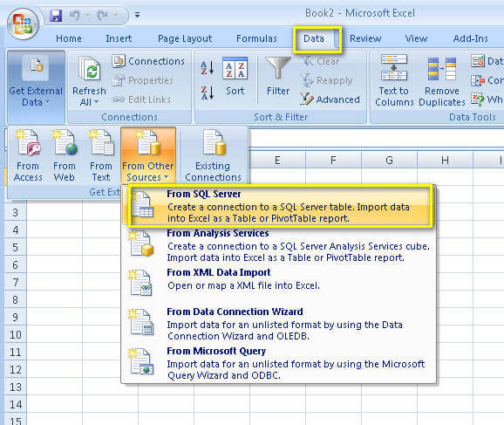The width and height of the screenshot is (504, 425).
Task: Choose From Analysis Services menu item
Action: pos(279,245)
